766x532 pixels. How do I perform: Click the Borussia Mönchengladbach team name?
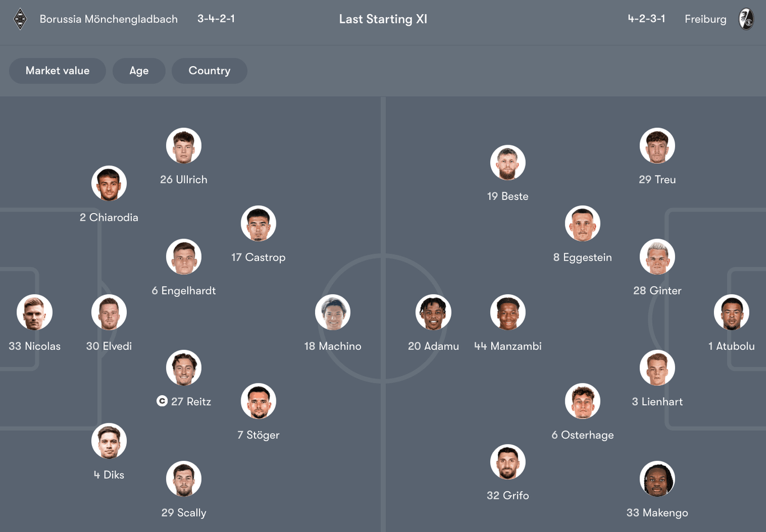pos(109,19)
